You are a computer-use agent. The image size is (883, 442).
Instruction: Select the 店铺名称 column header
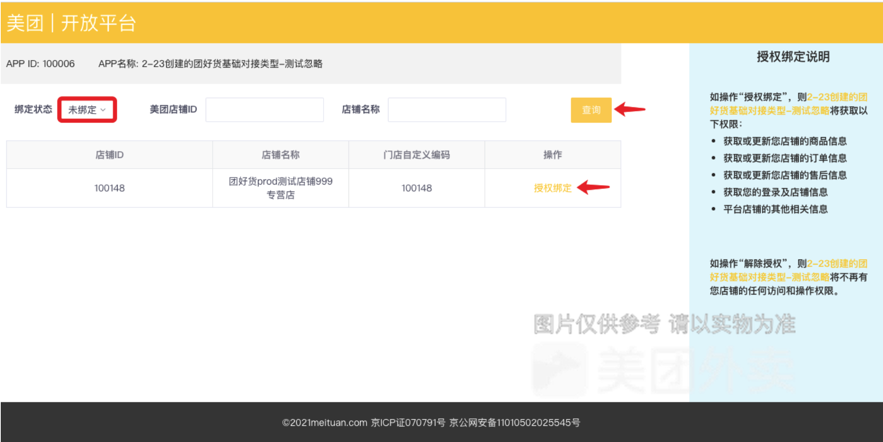280,155
